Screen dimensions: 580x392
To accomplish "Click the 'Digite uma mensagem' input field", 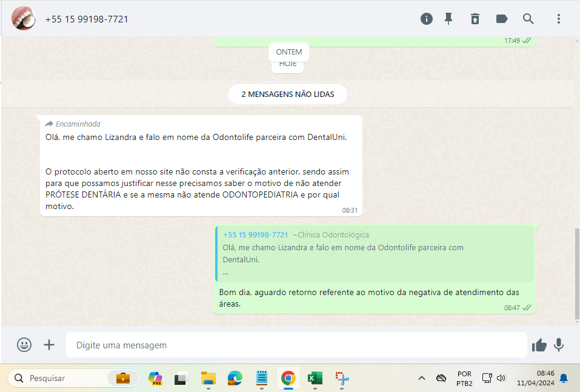I will tap(296, 345).
